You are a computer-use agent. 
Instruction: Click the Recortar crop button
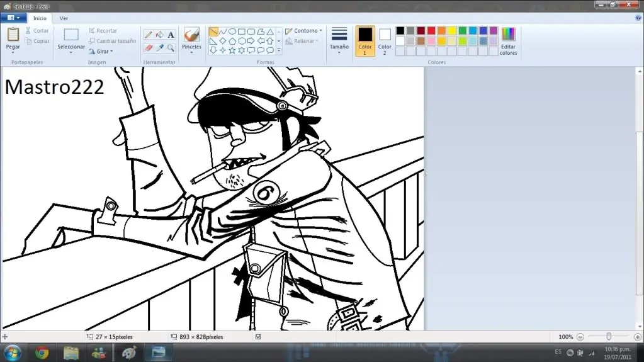[103, 31]
